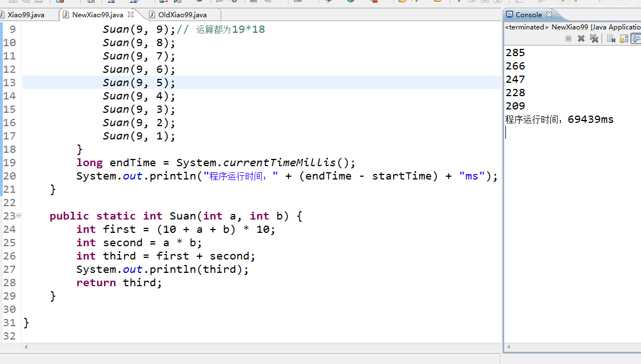This screenshot has width=641, height=364.
Task: Switch to the Xiao99.java editor tab
Action: pos(26,14)
